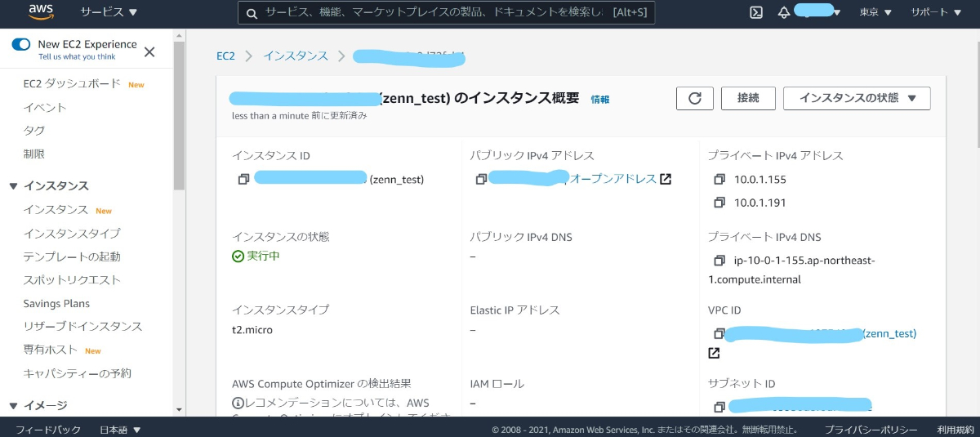The height and width of the screenshot is (437, 980).
Task: Expand the インスタンスの状態 dropdown
Action: (857, 98)
